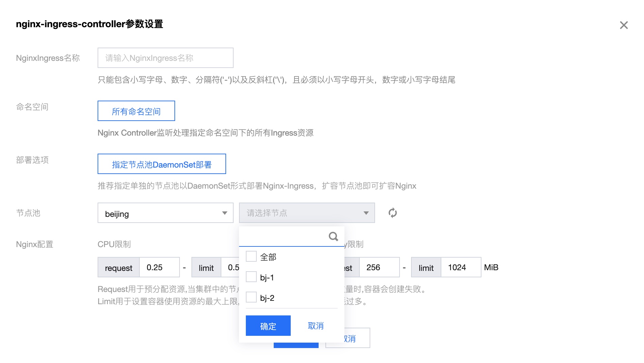Click the bj-2 label text

pos(267,298)
